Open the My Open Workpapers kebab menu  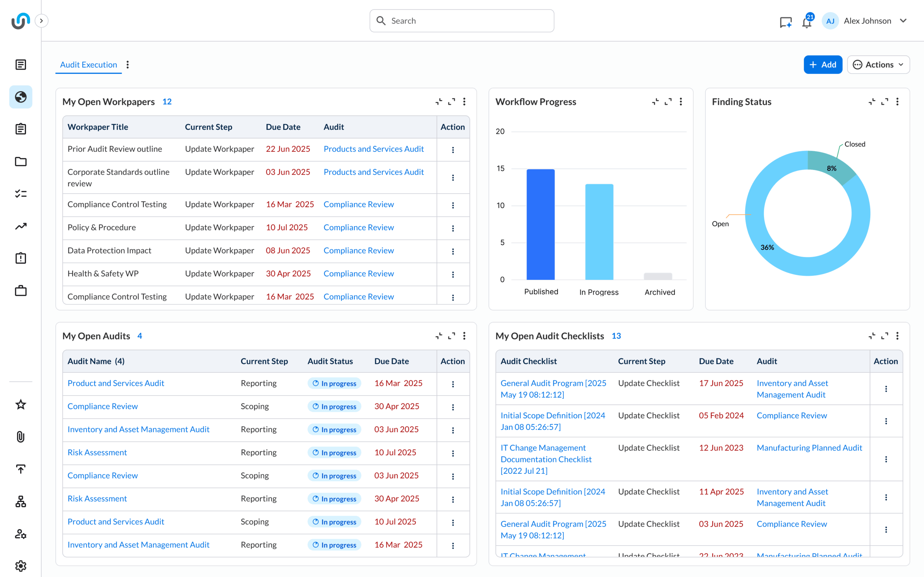pyautogui.click(x=464, y=101)
